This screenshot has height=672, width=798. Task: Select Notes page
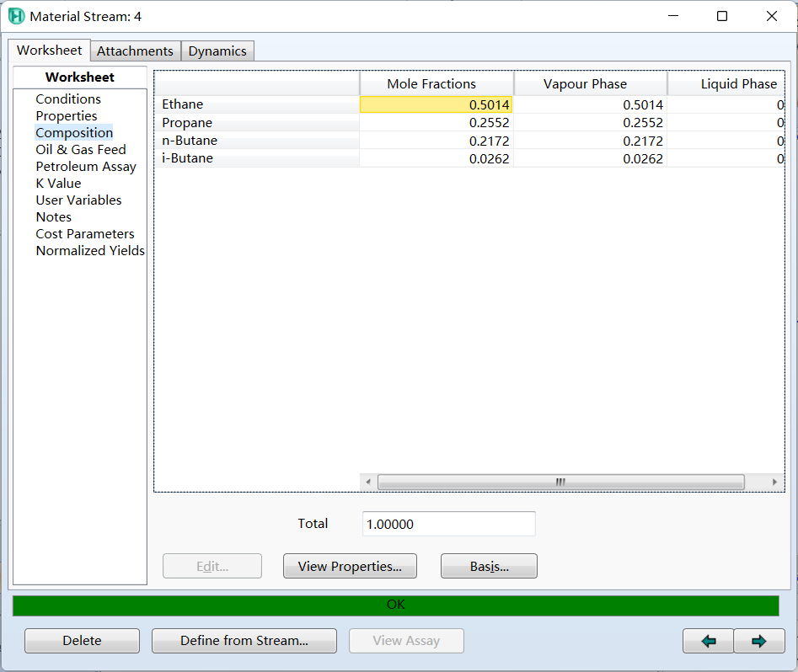point(53,216)
